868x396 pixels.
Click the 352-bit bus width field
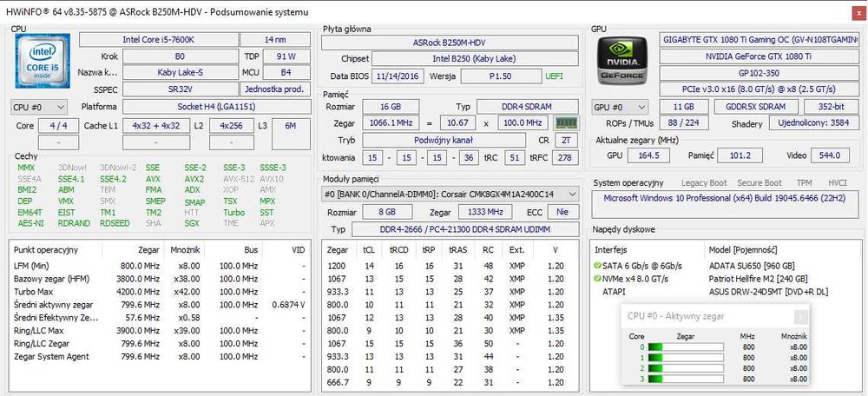tap(832, 107)
